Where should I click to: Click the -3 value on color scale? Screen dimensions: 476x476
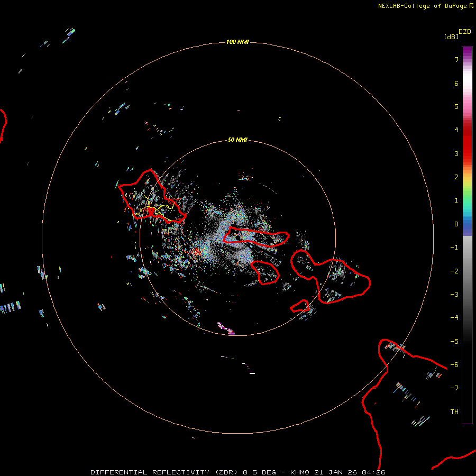(454, 295)
